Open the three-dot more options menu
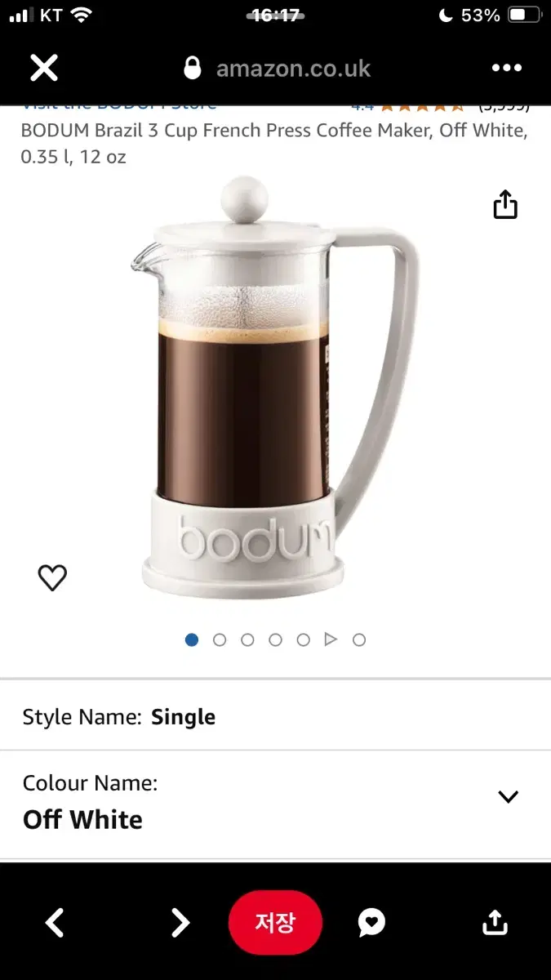551x980 pixels. tap(506, 68)
